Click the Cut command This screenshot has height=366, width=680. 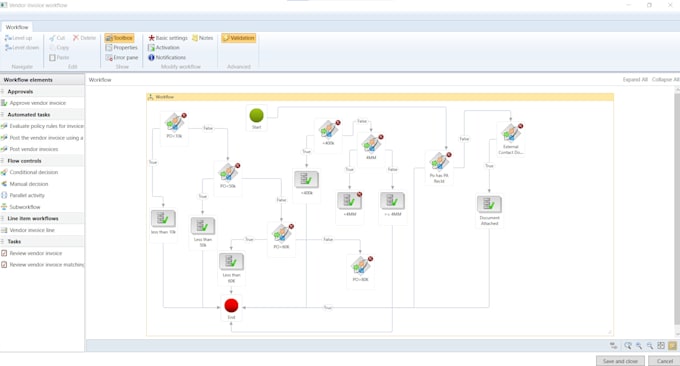57,38
